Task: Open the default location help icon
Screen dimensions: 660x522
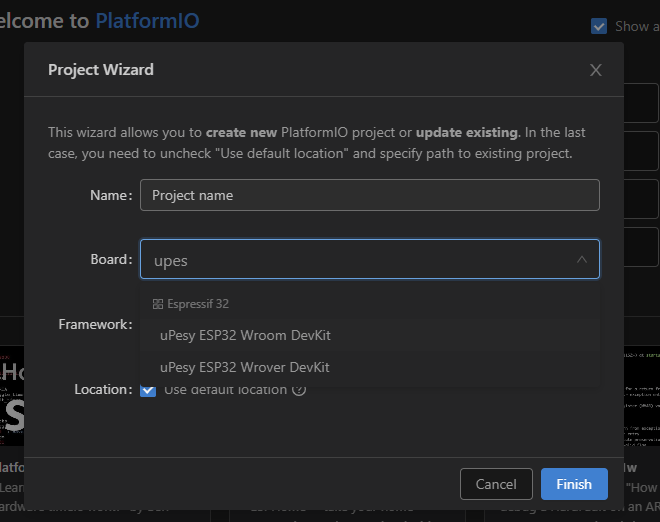Action: [x=299, y=390]
